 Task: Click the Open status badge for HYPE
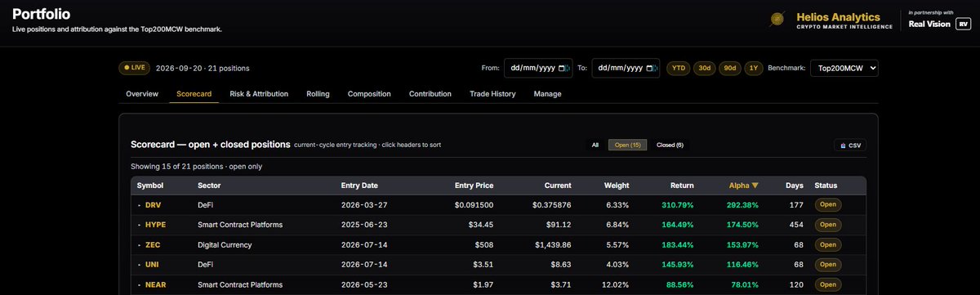[828, 225]
